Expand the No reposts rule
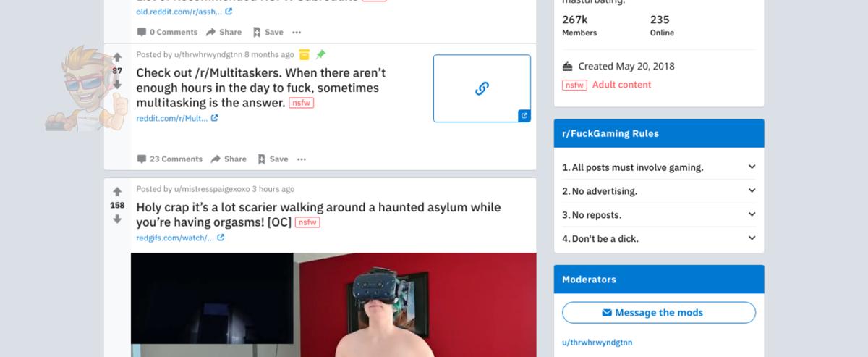 point(659,215)
